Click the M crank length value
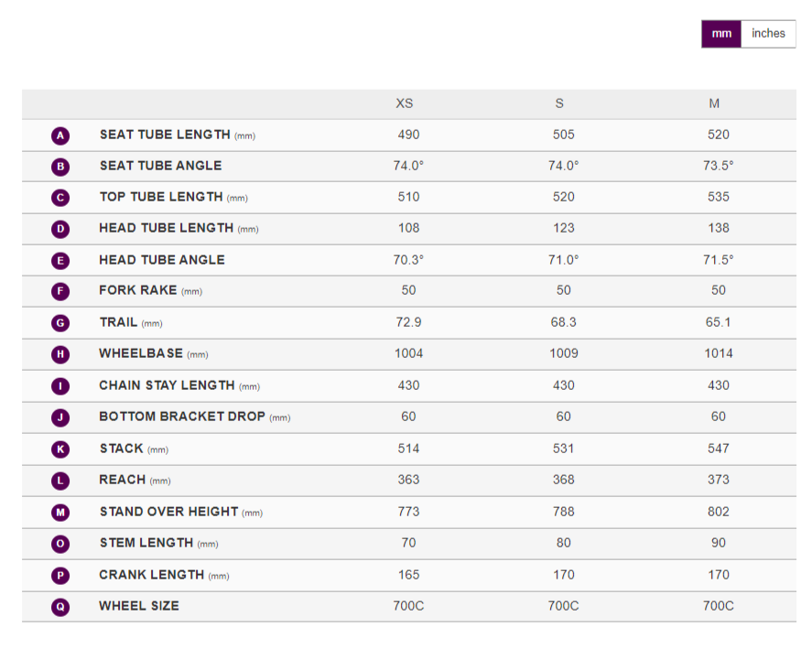The height and width of the screenshot is (648, 812). click(x=719, y=575)
